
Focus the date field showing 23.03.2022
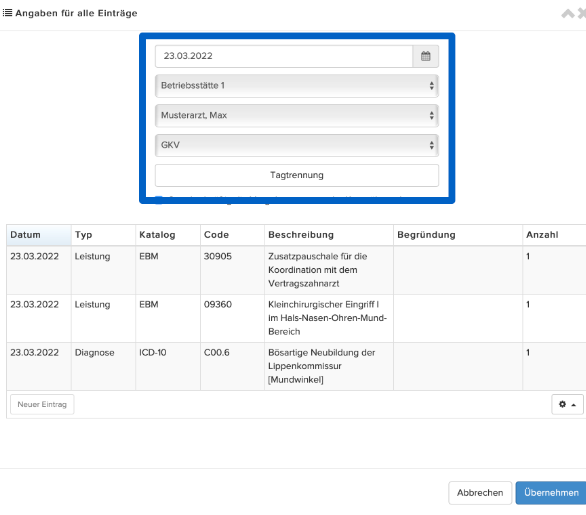pyautogui.click(x=284, y=56)
